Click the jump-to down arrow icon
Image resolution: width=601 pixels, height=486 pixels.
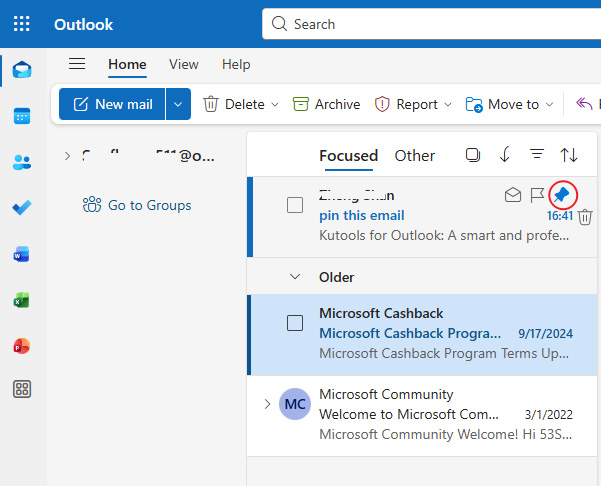tap(505, 155)
